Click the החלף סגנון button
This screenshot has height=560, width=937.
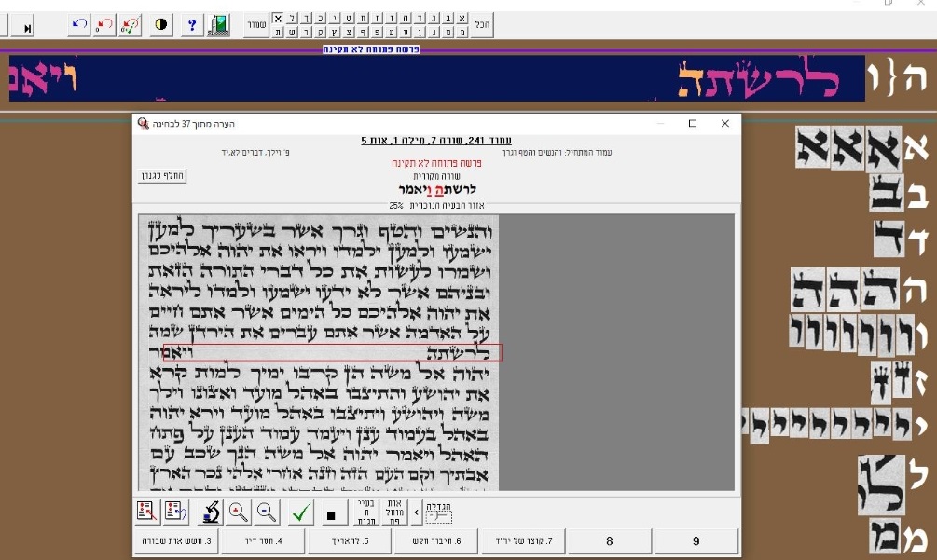click(x=161, y=177)
